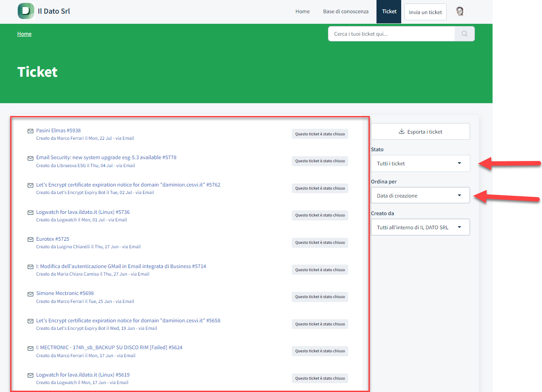
Task: Open ticket Simone Mectronic #5698
Action: 65,293
